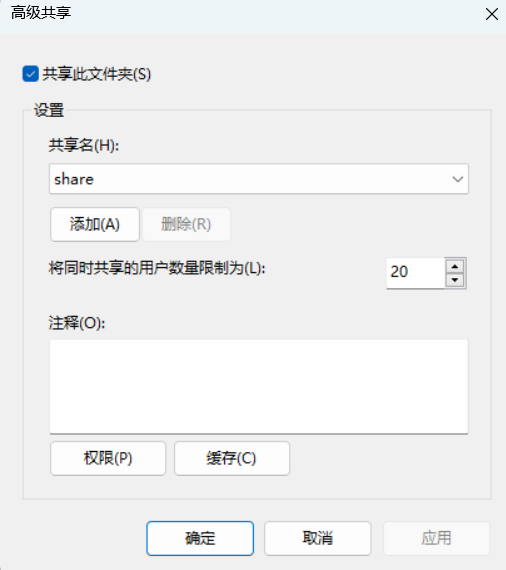Increase the user limit with the up arrow
Viewport: 506px width, 570px height.
(455, 266)
